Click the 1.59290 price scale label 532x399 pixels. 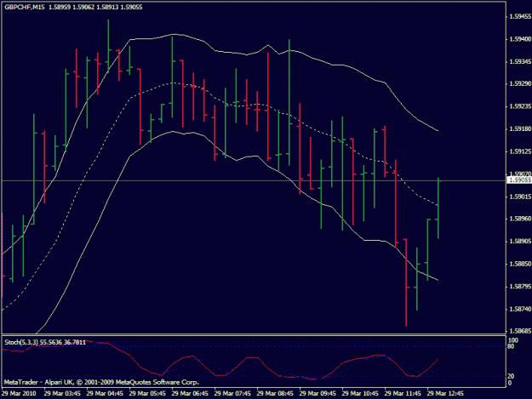(520, 83)
